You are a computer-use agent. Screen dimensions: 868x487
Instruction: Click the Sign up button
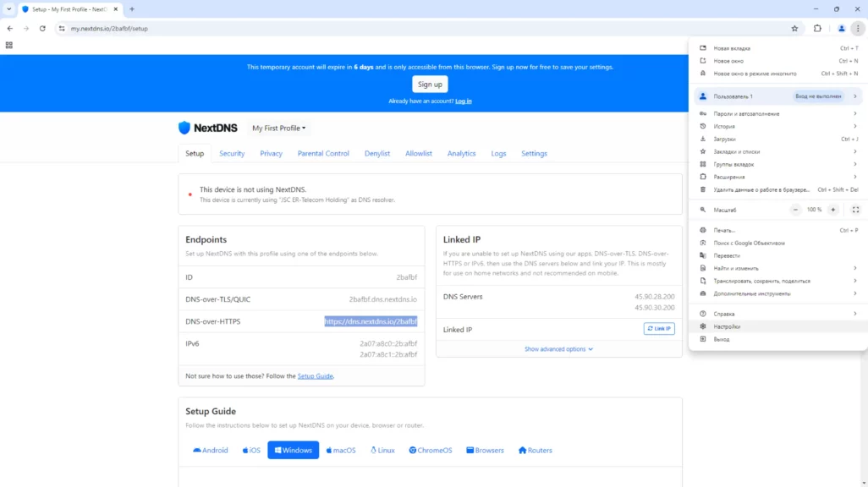(x=430, y=85)
